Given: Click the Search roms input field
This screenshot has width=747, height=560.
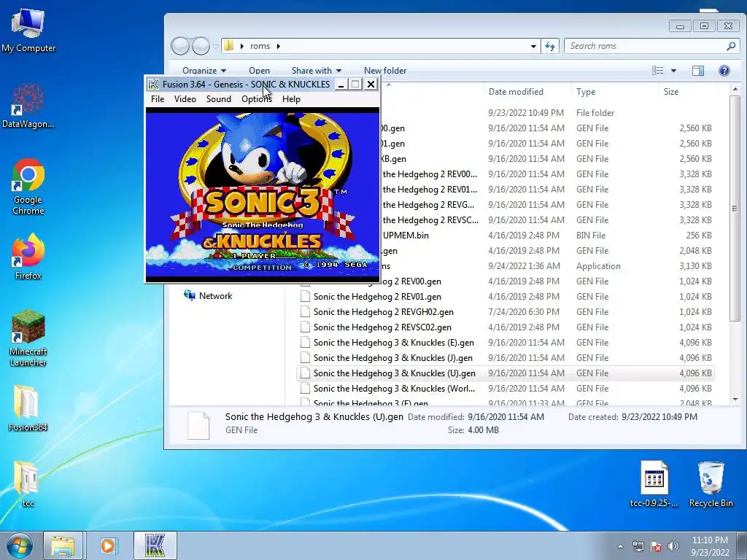Looking at the screenshot, I should (645, 46).
